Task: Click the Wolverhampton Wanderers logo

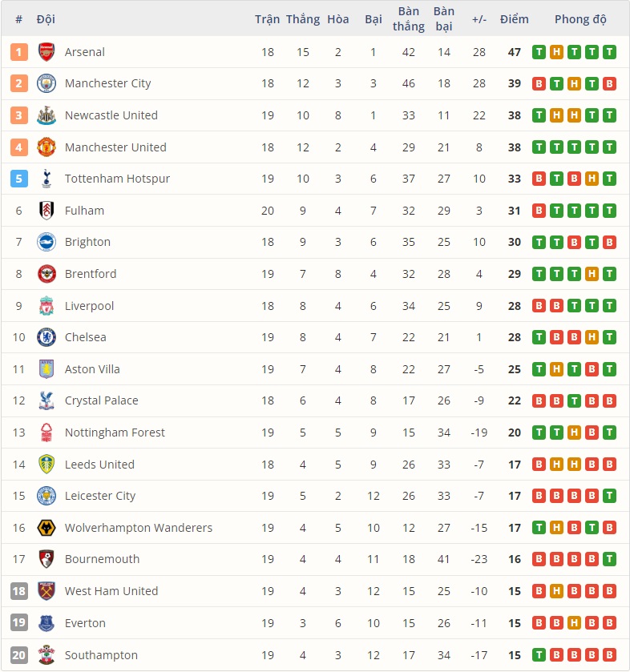Action: (x=46, y=528)
